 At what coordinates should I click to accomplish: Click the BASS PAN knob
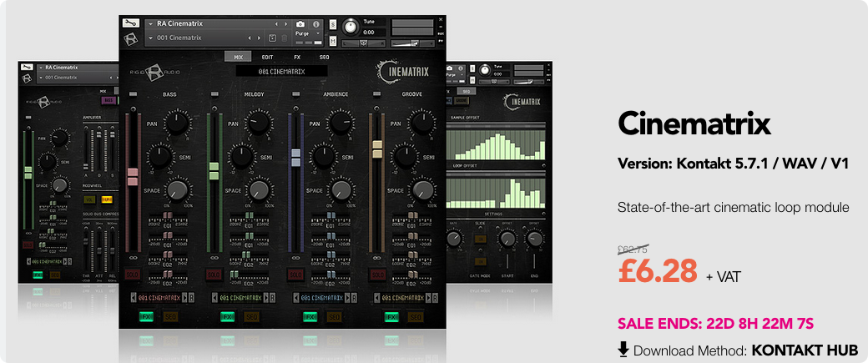coord(177,123)
